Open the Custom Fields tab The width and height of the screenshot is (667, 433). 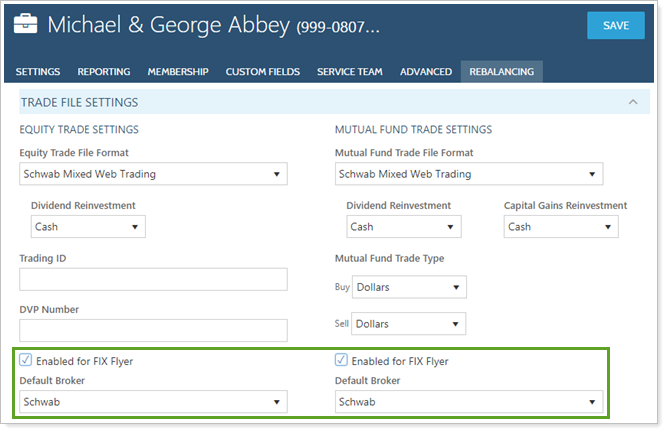tap(262, 72)
